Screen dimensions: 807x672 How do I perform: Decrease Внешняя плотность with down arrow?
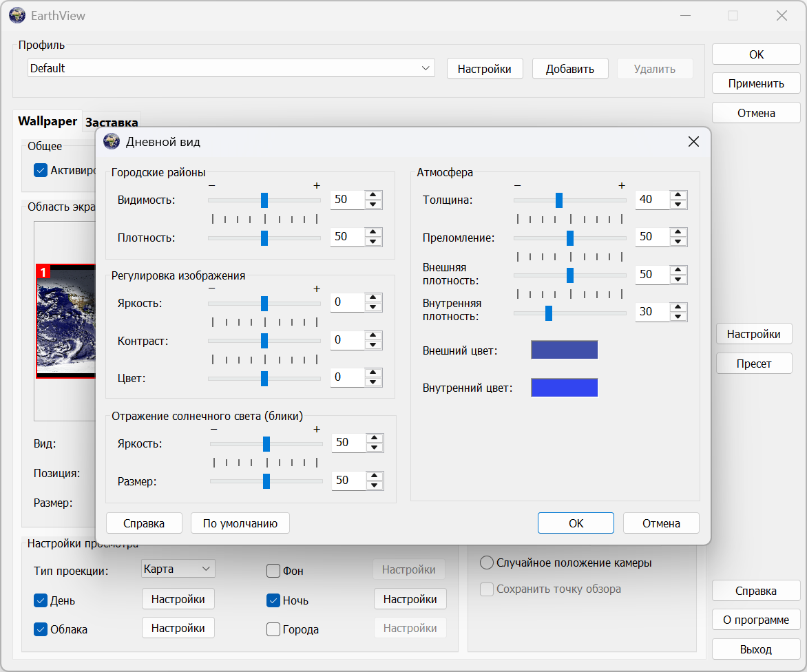(x=678, y=280)
